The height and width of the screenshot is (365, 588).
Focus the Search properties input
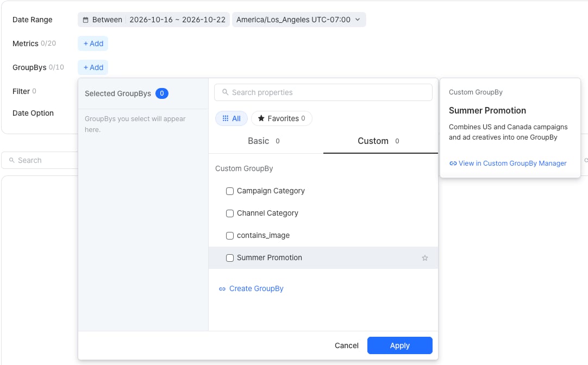(323, 92)
